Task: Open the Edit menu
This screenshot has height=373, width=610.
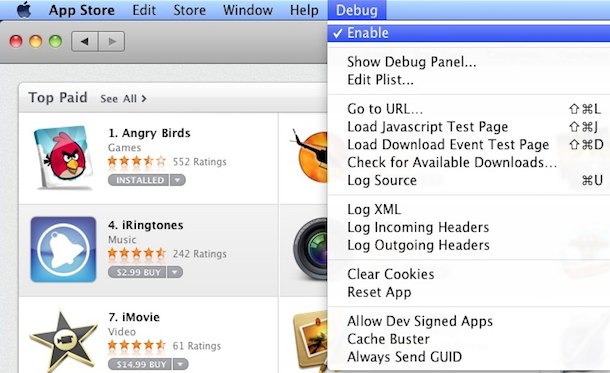Action: [144, 10]
